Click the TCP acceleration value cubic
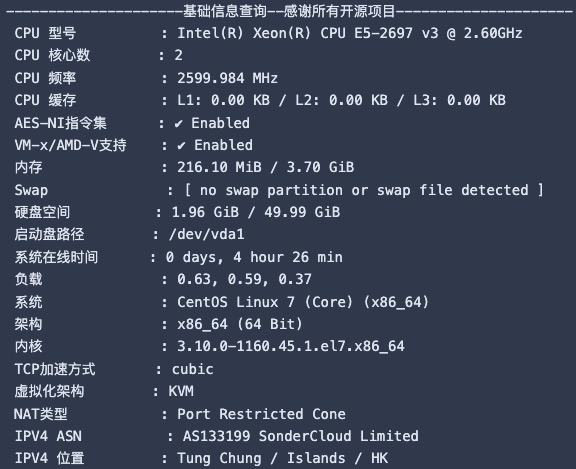The width and height of the screenshot is (576, 469). [x=192, y=369]
